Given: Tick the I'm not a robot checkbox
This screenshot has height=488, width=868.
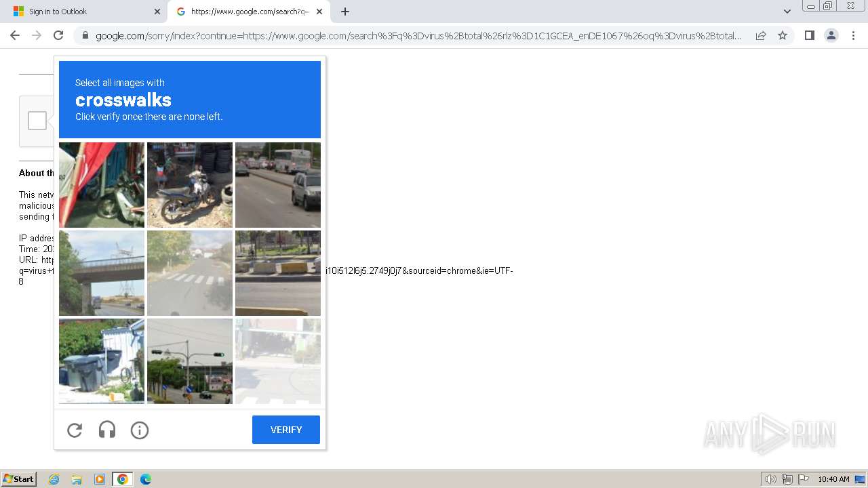Looking at the screenshot, I should tap(37, 121).
